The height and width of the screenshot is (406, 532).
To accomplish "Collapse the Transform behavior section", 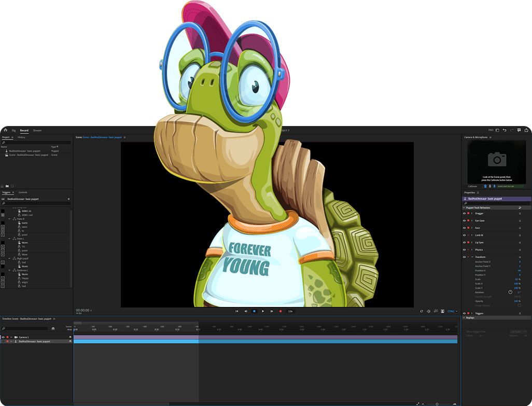I will pyautogui.click(x=472, y=257).
